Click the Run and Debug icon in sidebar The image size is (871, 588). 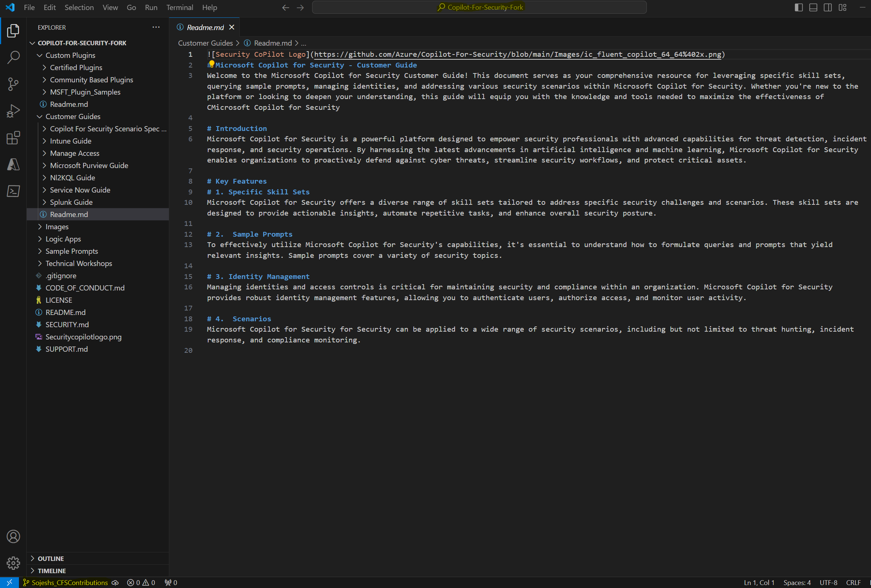coord(13,109)
